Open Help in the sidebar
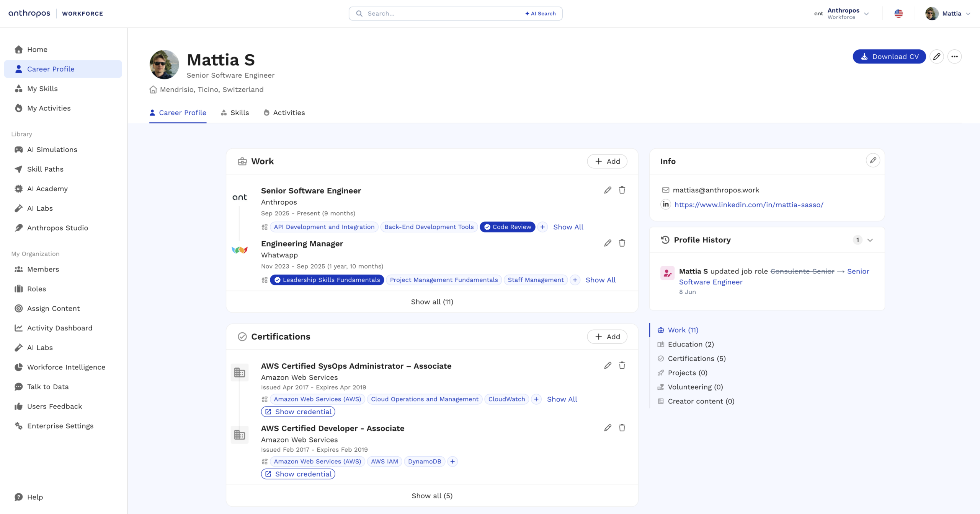This screenshot has width=980, height=514. point(63,497)
